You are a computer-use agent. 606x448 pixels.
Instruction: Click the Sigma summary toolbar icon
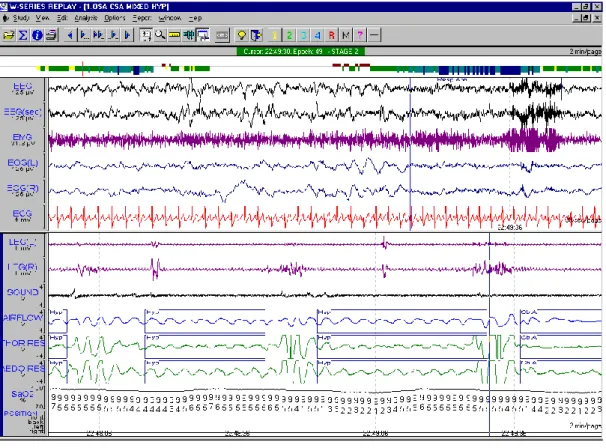[x=23, y=36]
